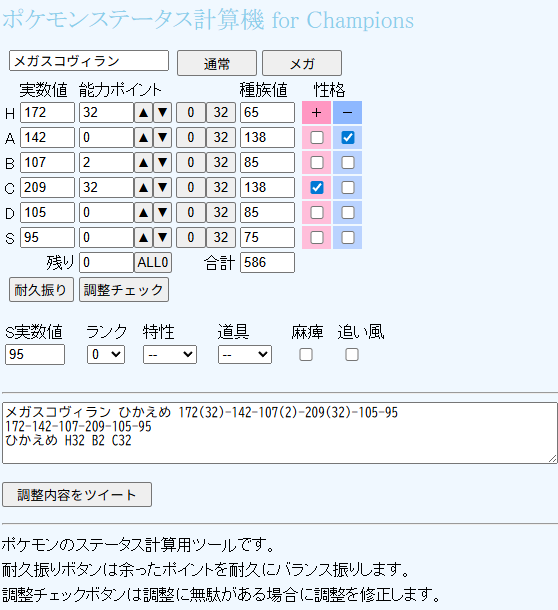Set D ability points to 0

[x=191, y=212]
